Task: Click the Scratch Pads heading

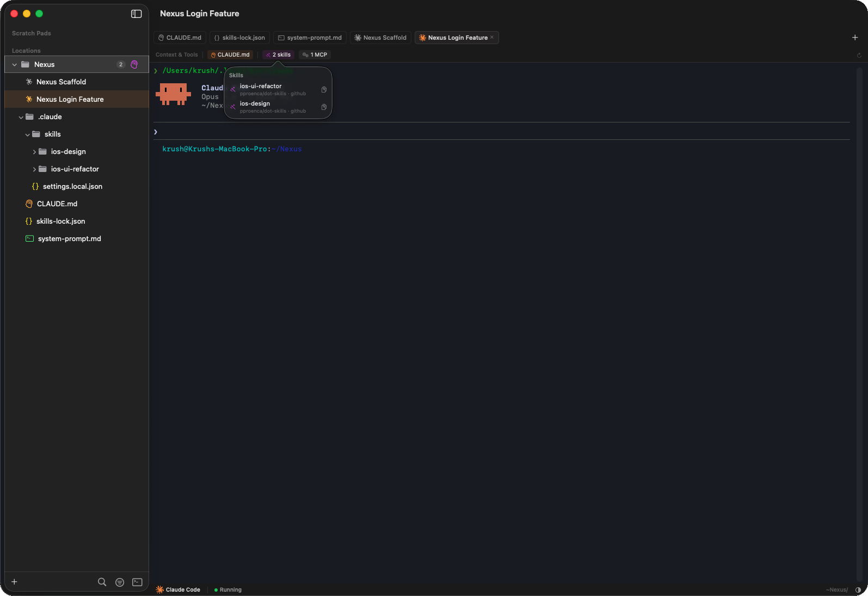Action: [32, 33]
